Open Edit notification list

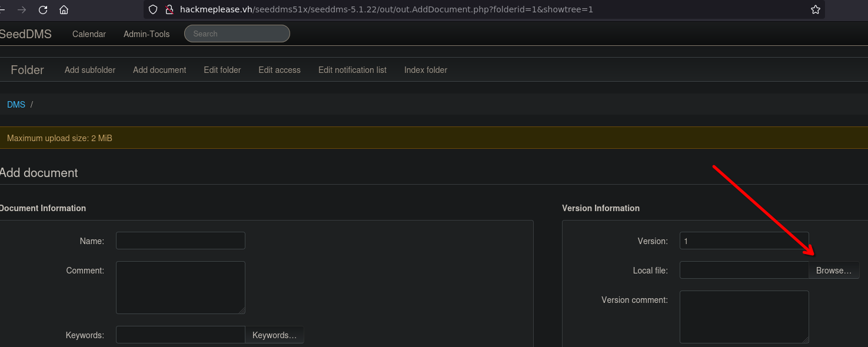coord(352,70)
